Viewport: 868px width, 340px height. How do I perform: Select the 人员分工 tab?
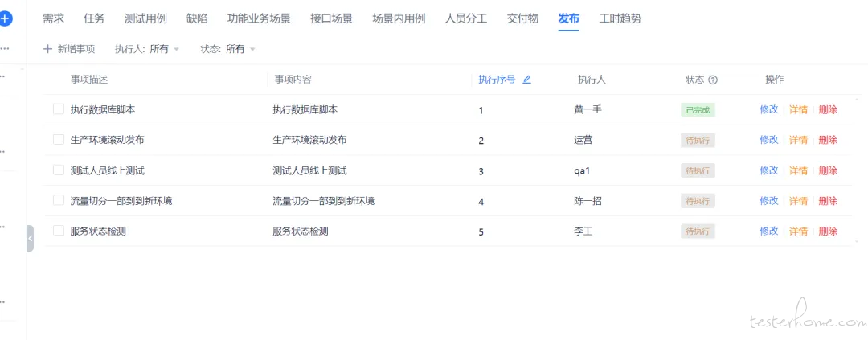pyautogui.click(x=466, y=18)
